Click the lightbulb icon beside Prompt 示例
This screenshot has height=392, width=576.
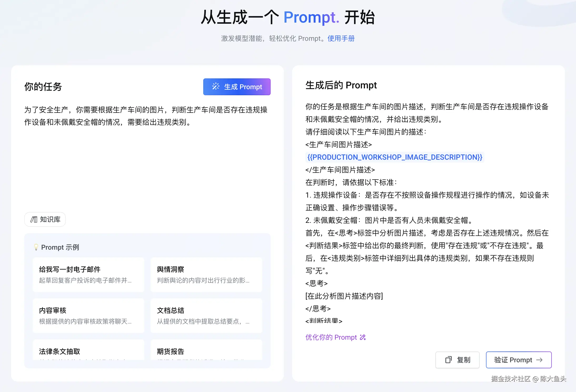coord(36,247)
